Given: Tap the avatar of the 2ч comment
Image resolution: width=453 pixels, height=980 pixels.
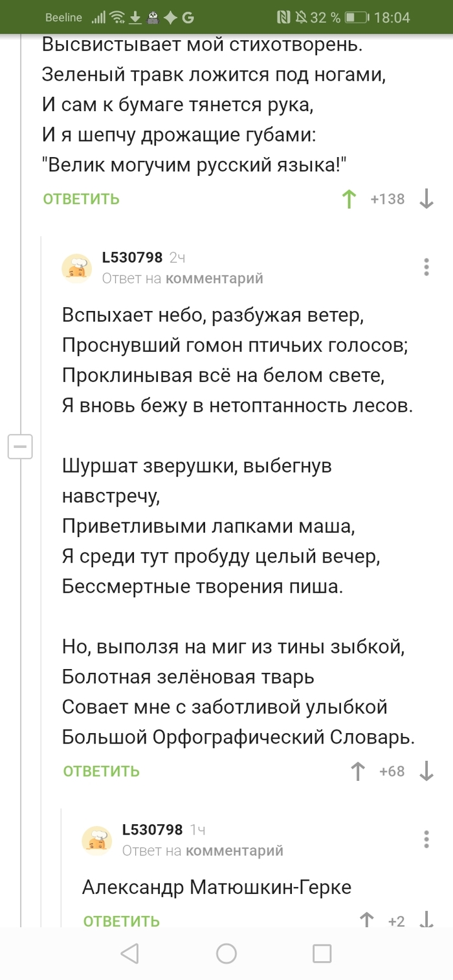Looking at the screenshot, I should tap(76, 268).
